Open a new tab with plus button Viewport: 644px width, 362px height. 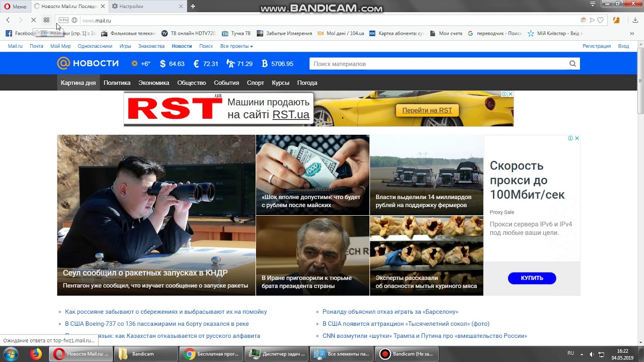click(193, 7)
